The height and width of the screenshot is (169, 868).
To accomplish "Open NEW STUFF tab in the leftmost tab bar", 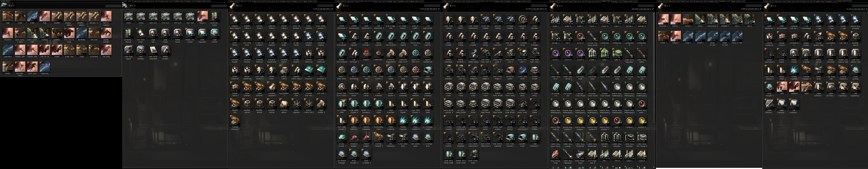I will coord(204,1).
